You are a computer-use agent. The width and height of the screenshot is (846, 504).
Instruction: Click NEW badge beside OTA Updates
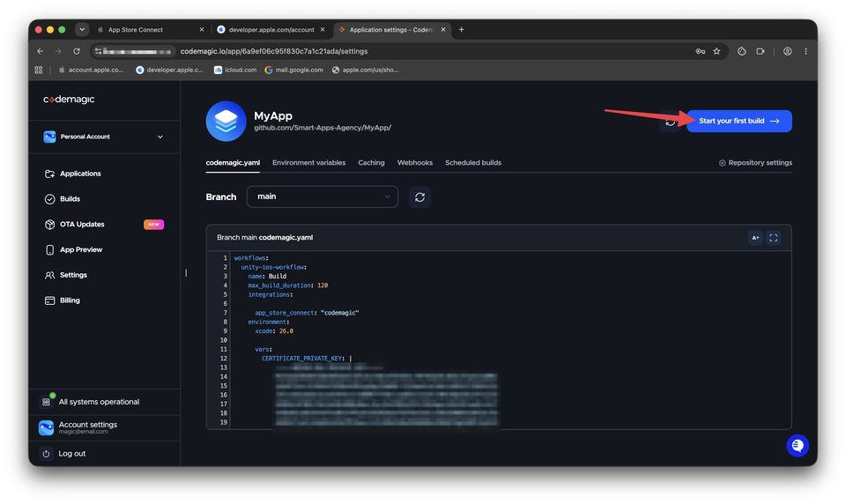point(153,225)
